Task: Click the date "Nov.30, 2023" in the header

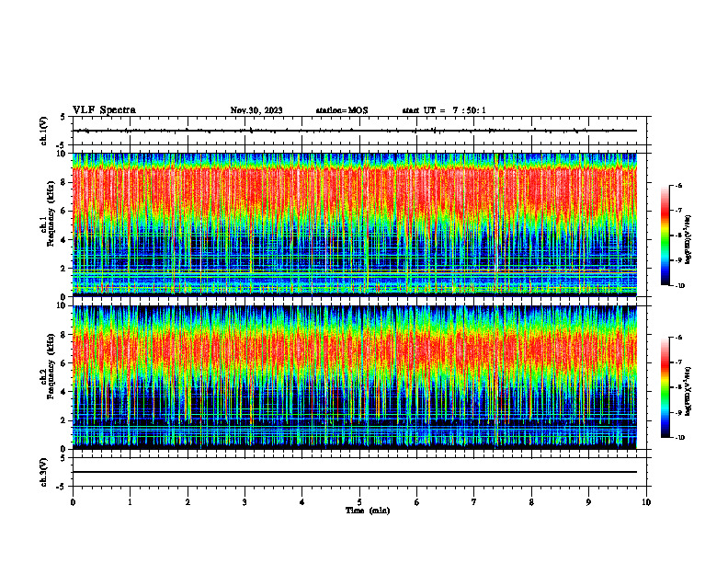Action: click(256, 110)
